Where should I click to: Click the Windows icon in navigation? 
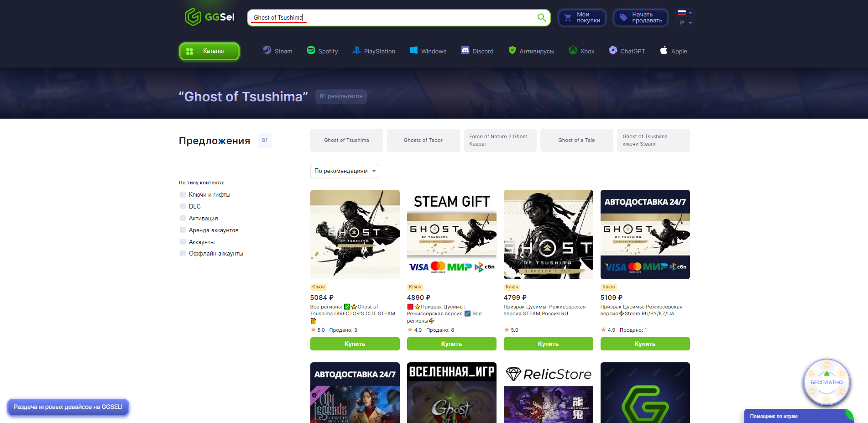click(x=413, y=50)
